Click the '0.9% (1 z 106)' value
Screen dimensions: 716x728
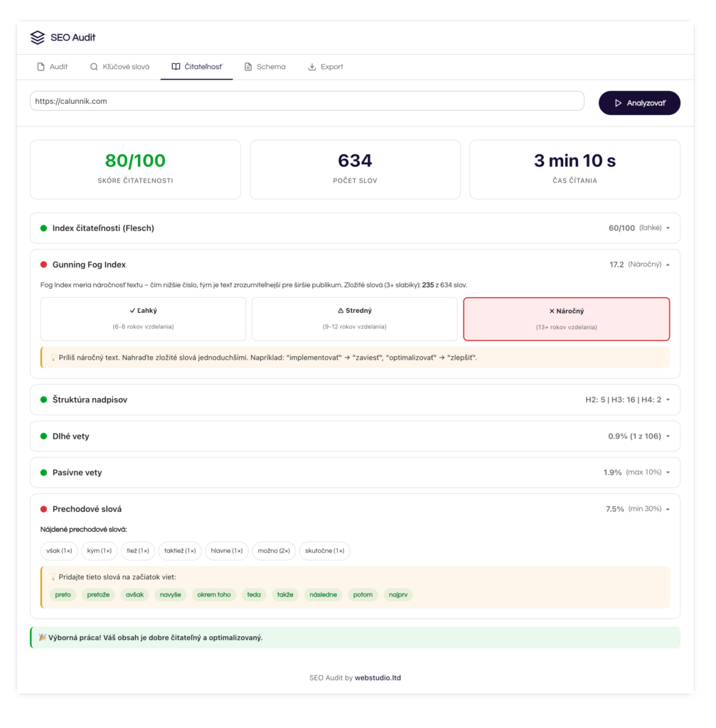tap(635, 437)
